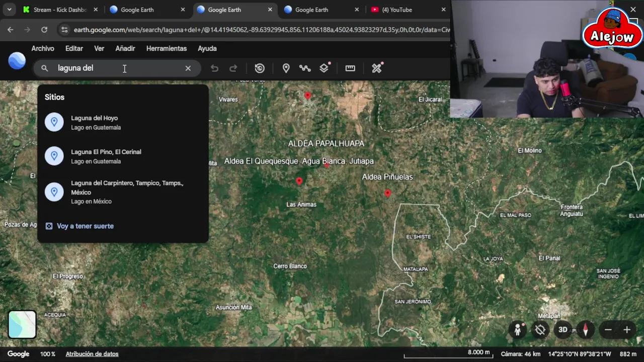This screenshot has width=644, height=362.
Task: Zoom out with minus button
Action: [608, 330]
